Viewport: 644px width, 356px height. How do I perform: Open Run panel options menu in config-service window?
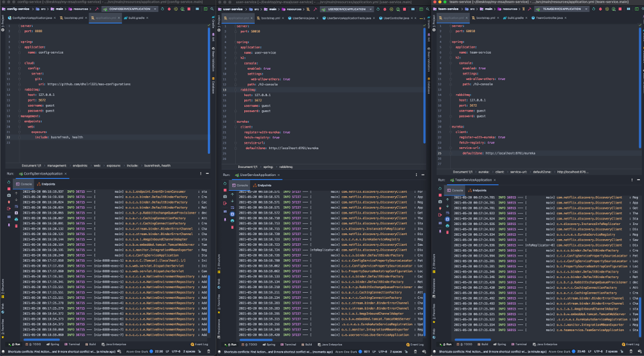[x=201, y=173]
